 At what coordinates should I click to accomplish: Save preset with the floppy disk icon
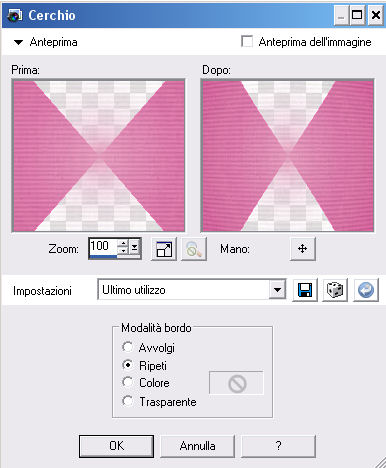pyautogui.click(x=305, y=290)
